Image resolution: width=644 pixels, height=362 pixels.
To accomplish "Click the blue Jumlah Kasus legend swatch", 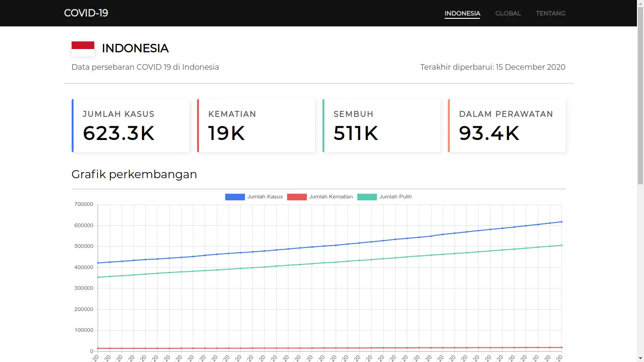I will tap(235, 197).
